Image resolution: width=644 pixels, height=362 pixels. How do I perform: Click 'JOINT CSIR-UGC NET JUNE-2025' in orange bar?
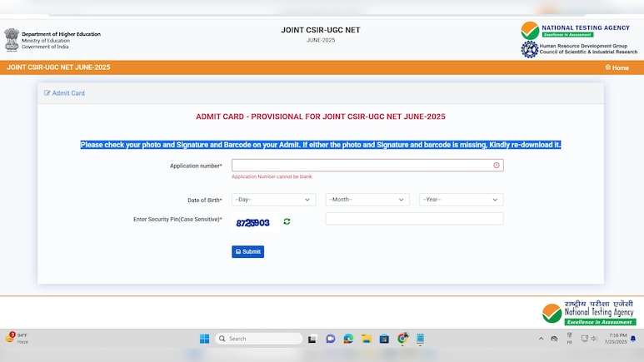point(58,67)
